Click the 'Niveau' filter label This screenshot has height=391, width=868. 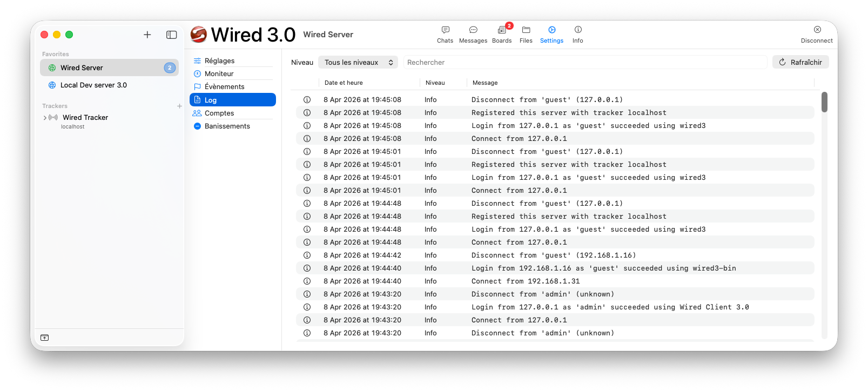tap(302, 63)
